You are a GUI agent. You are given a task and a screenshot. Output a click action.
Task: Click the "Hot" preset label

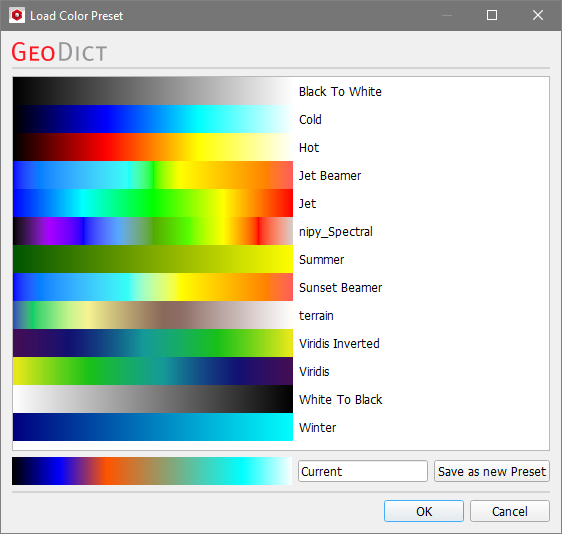point(309,148)
